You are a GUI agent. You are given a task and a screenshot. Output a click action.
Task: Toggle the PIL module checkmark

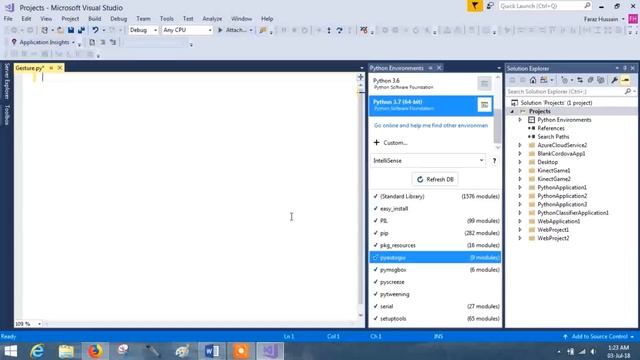click(x=376, y=221)
